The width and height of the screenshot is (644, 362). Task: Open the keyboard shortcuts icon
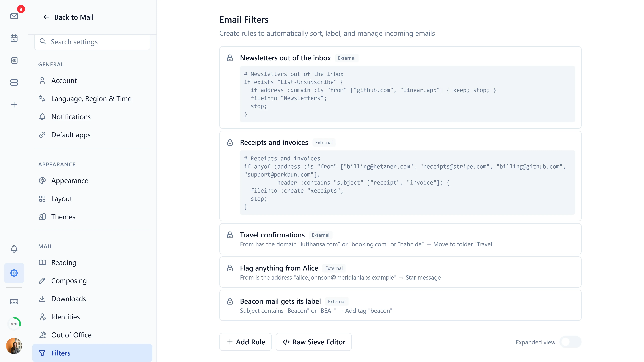[x=14, y=302]
